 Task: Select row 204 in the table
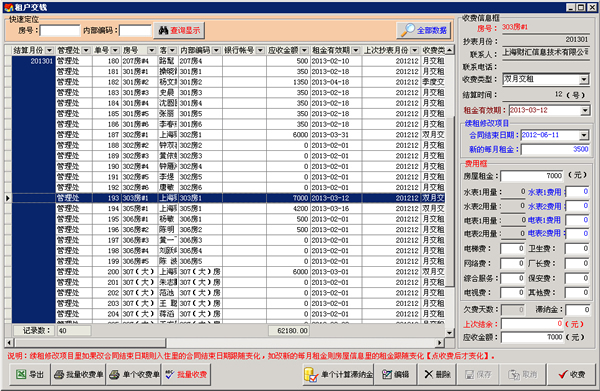tap(228, 314)
